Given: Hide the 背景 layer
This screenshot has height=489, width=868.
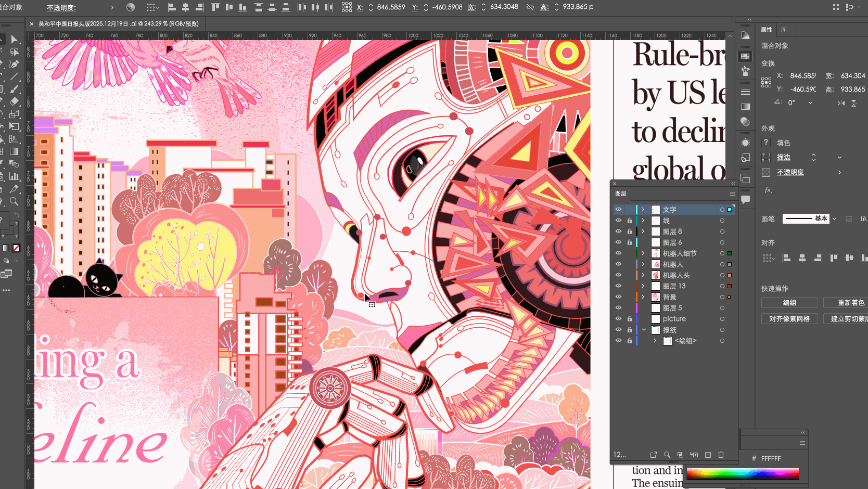Looking at the screenshot, I should (x=618, y=297).
